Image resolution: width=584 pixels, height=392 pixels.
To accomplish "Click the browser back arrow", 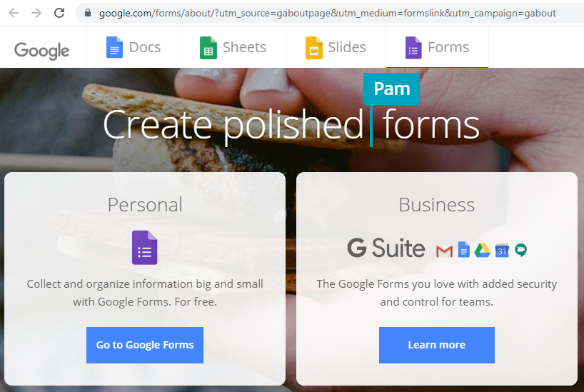I will [14, 13].
